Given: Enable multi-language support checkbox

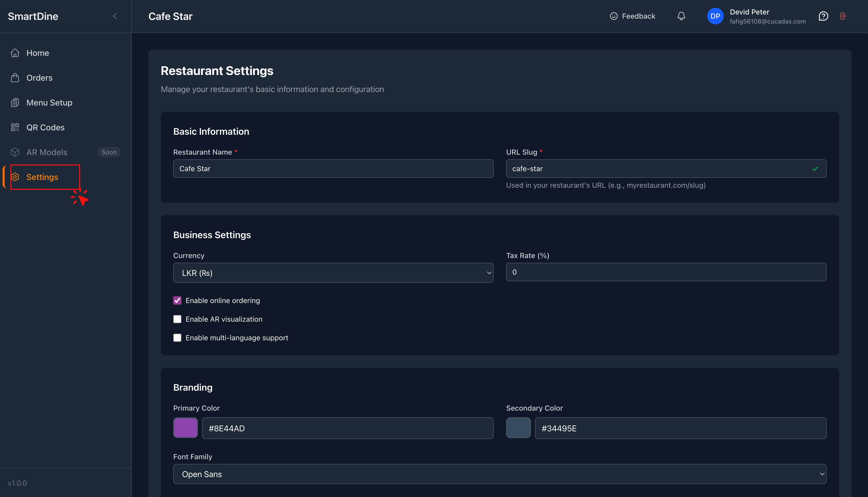Looking at the screenshot, I should (x=177, y=338).
